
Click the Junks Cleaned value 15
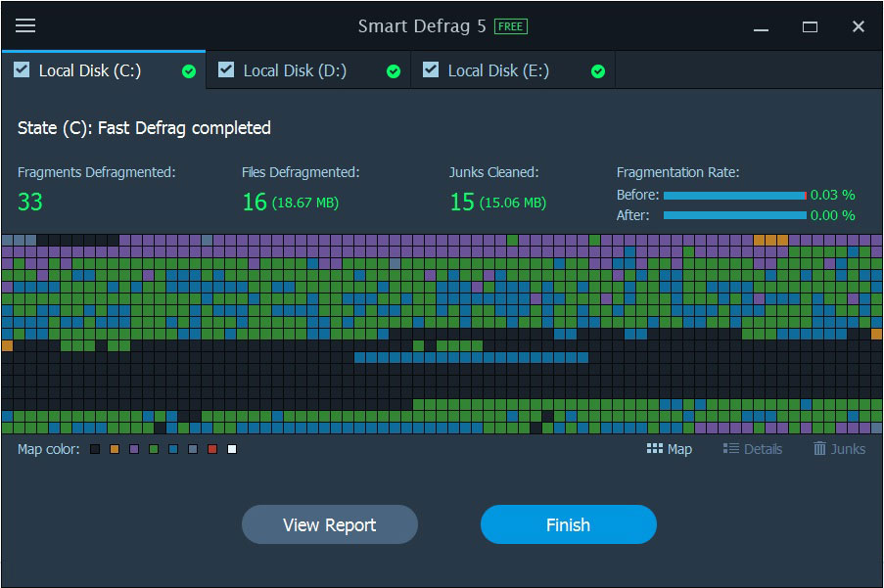462,202
